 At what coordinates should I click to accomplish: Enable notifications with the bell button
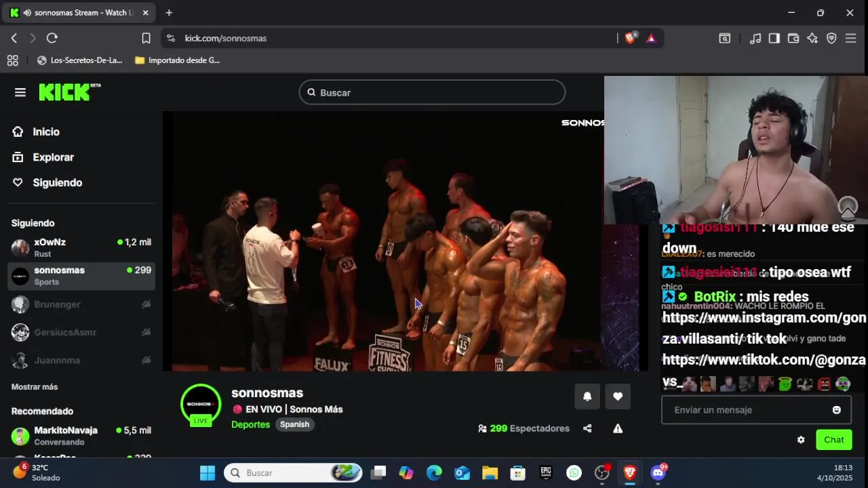coord(587,396)
